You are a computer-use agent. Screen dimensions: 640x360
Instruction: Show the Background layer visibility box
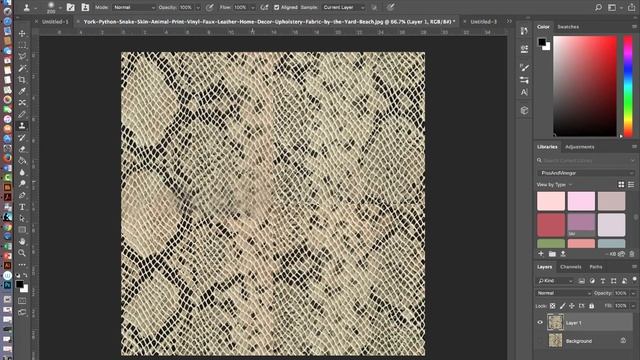[540, 340]
